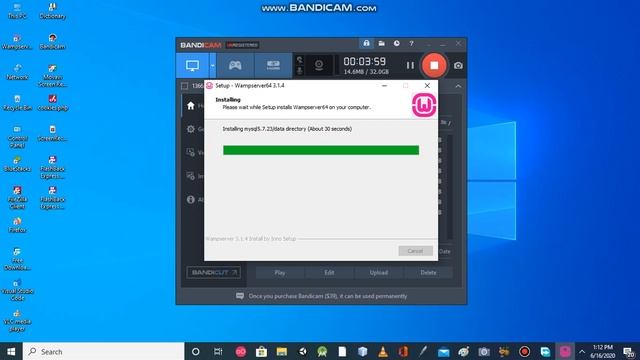This screenshot has height=360, width=640.
Task: Select Movavi Screen Recorder desktop icon
Action: tap(52, 76)
